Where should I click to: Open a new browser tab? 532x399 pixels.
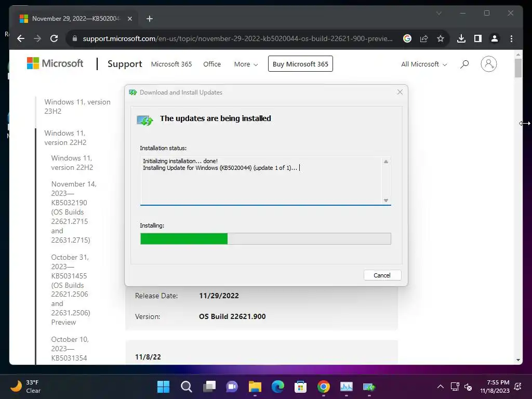click(149, 19)
